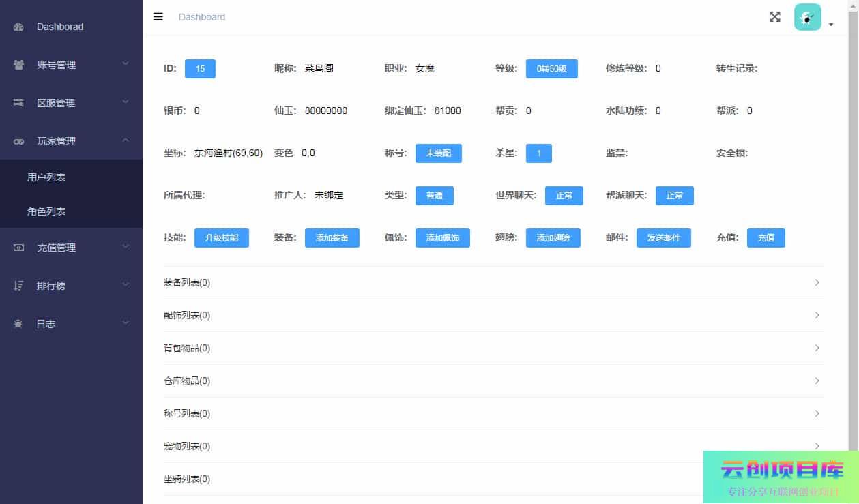Click the user avatar in the header

tap(807, 17)
